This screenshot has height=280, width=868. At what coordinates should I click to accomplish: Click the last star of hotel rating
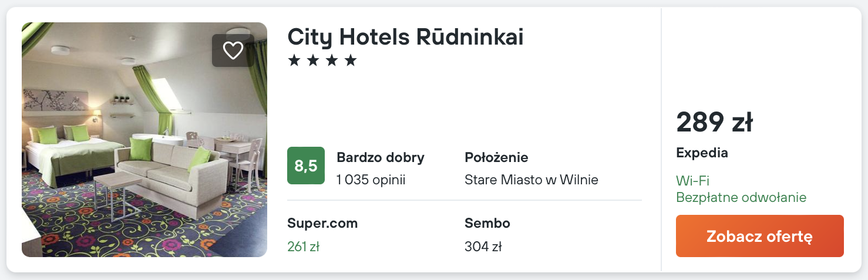[x=351, y=60]
